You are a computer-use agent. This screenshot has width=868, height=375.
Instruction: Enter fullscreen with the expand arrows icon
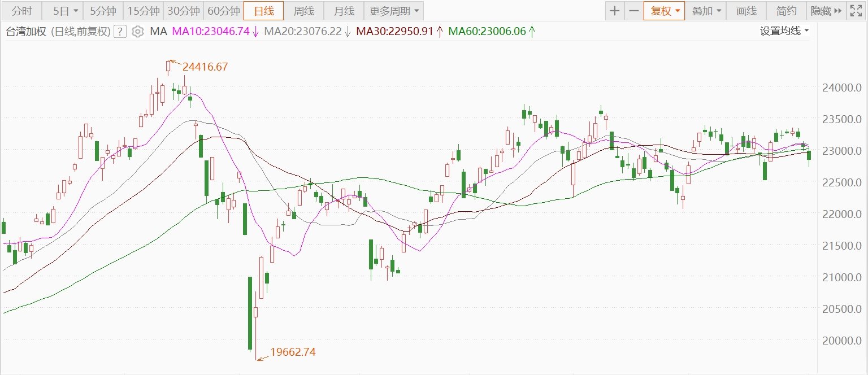coord(856,11)
